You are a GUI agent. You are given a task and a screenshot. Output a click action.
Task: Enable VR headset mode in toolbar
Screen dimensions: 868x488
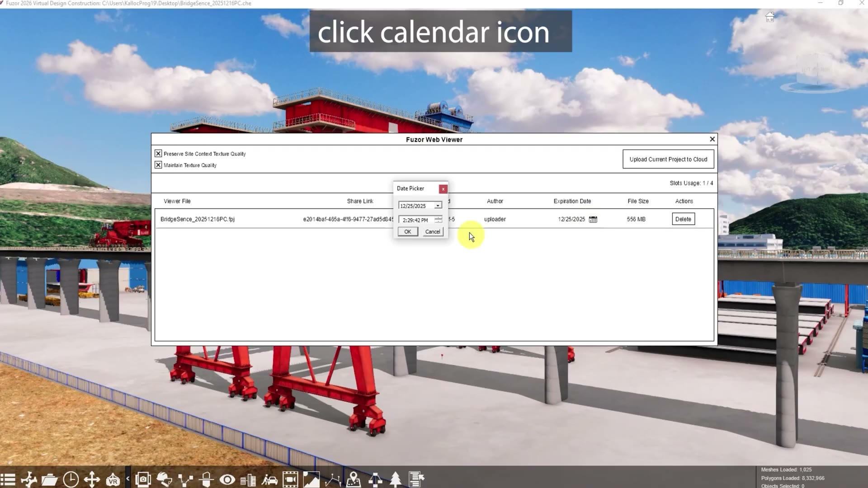tap(113, 479)
